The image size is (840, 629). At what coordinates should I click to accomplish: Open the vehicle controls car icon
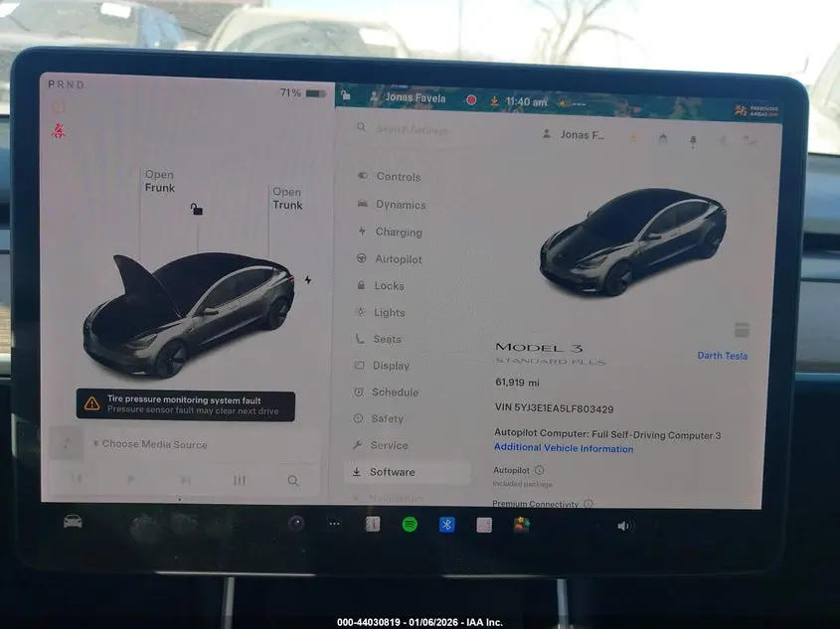click(73, 524)
